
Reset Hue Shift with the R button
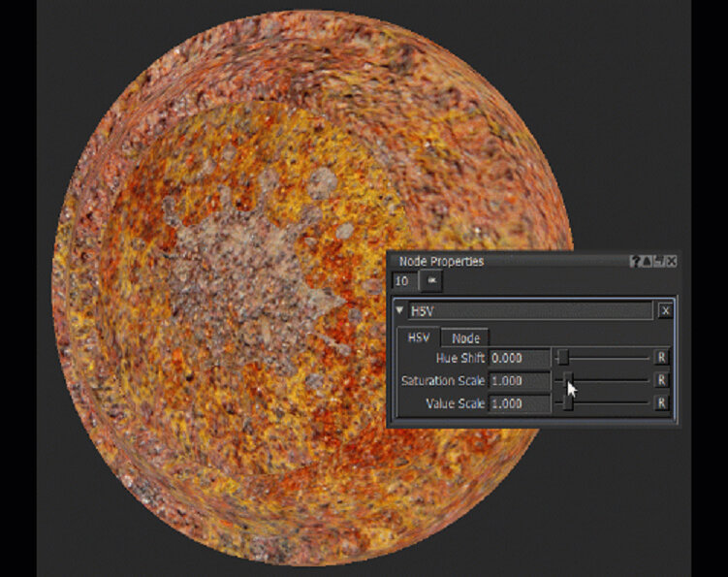(x=661, y=358)
